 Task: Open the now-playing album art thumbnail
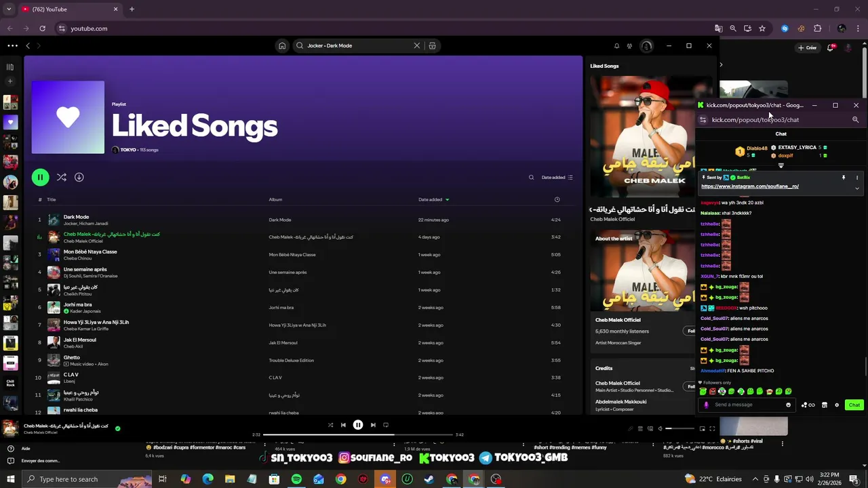[x=10, y=428]
